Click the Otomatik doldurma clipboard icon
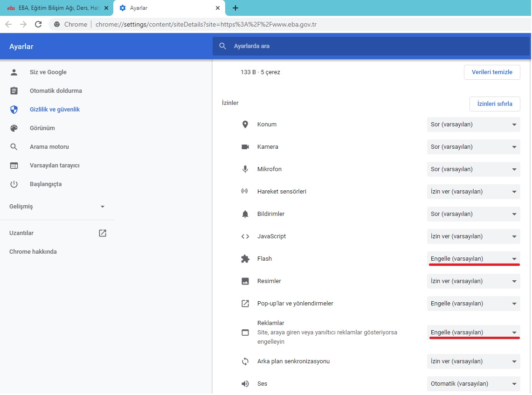Image resolution: width=532 pixels, height=395 pixels. (14, 91)
